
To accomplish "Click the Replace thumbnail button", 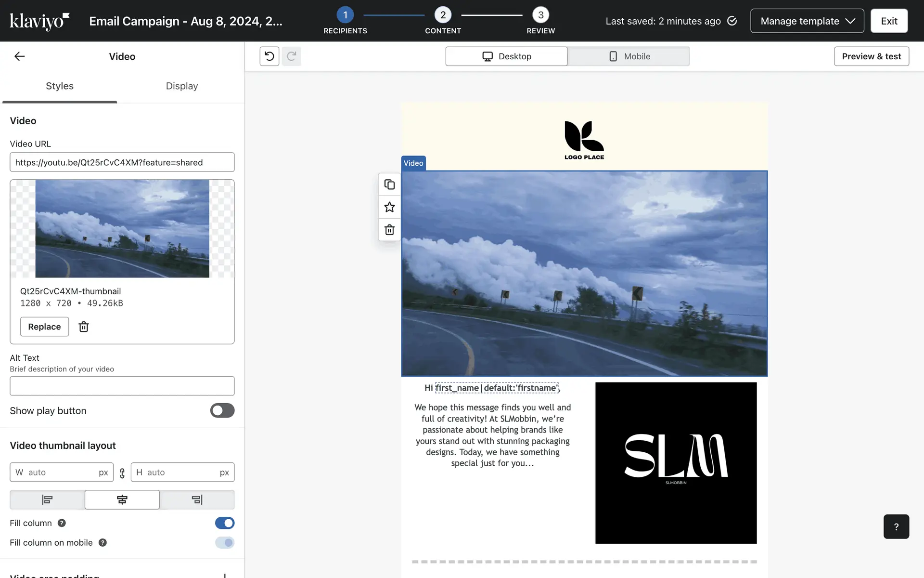I will [44, 327].
